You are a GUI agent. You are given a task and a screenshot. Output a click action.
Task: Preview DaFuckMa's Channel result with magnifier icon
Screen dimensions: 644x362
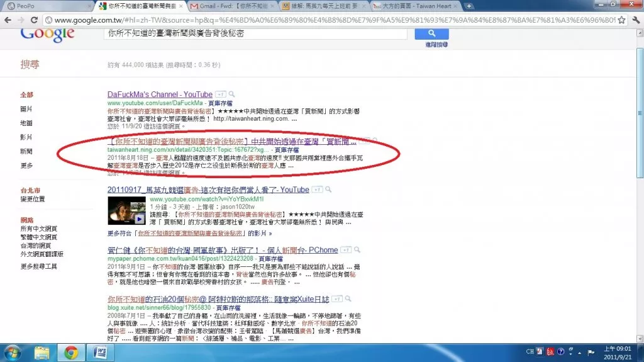[231, 94]
